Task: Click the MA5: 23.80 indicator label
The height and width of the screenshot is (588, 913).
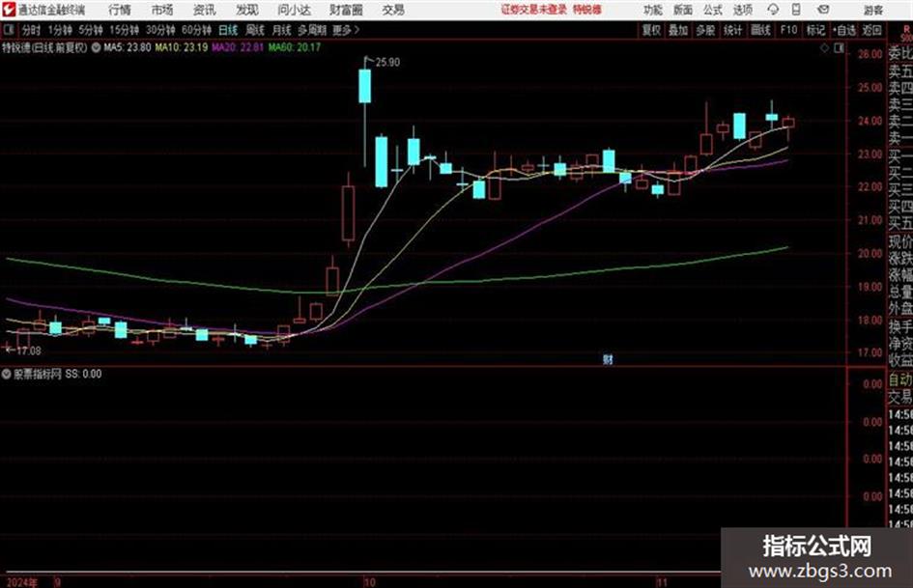Action: pyautogui.click(x=128, y=47)
